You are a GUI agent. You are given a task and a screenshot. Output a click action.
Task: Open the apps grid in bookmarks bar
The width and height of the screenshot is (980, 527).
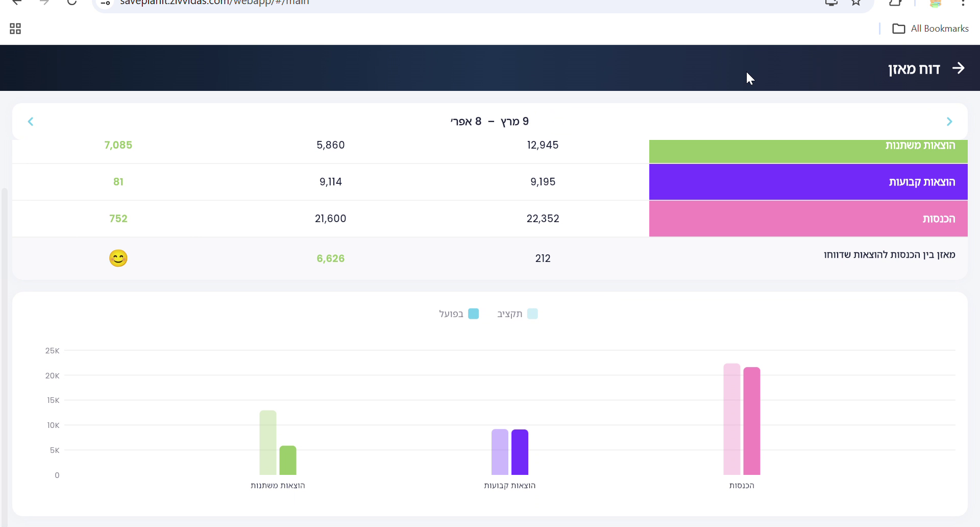point(15,29)
